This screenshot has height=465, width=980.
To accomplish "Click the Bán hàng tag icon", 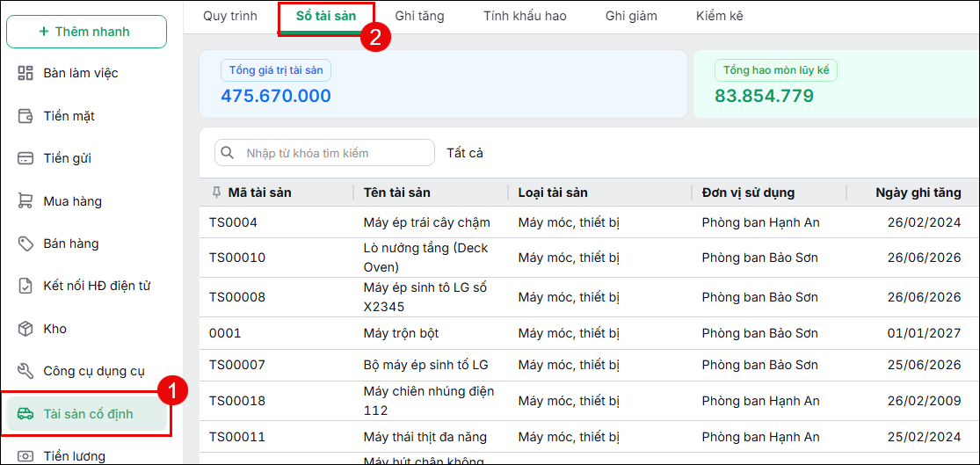I will [25, 243].
